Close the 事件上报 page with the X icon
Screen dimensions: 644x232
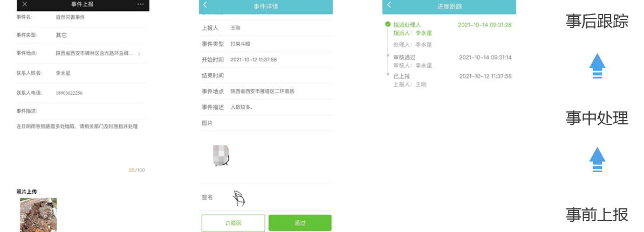coord(25,4)
